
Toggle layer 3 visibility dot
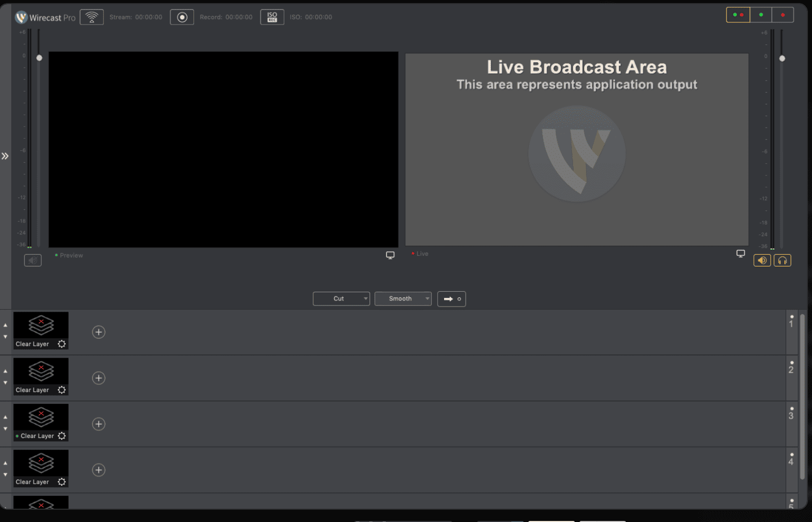tap(792, 409)
